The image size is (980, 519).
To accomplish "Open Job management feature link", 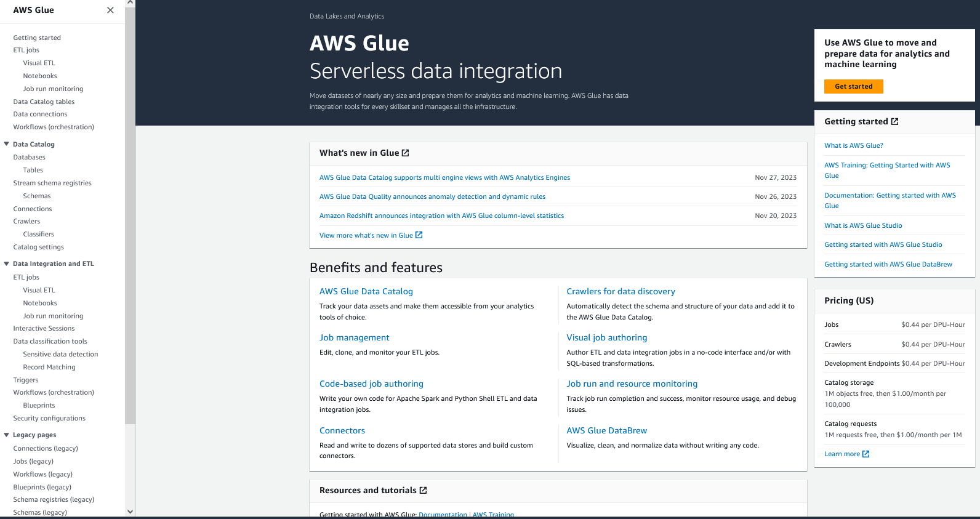I will pos(354,337).
